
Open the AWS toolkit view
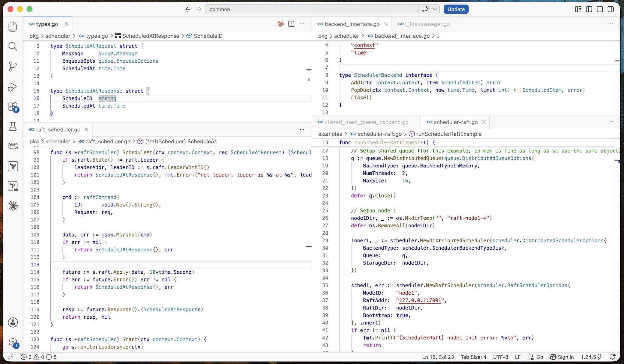point(13,145)
